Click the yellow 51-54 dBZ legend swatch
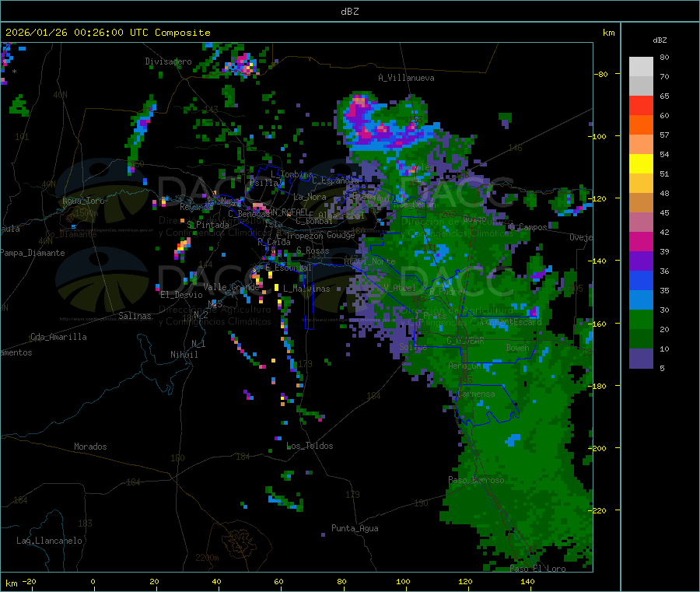 [641, 164]
